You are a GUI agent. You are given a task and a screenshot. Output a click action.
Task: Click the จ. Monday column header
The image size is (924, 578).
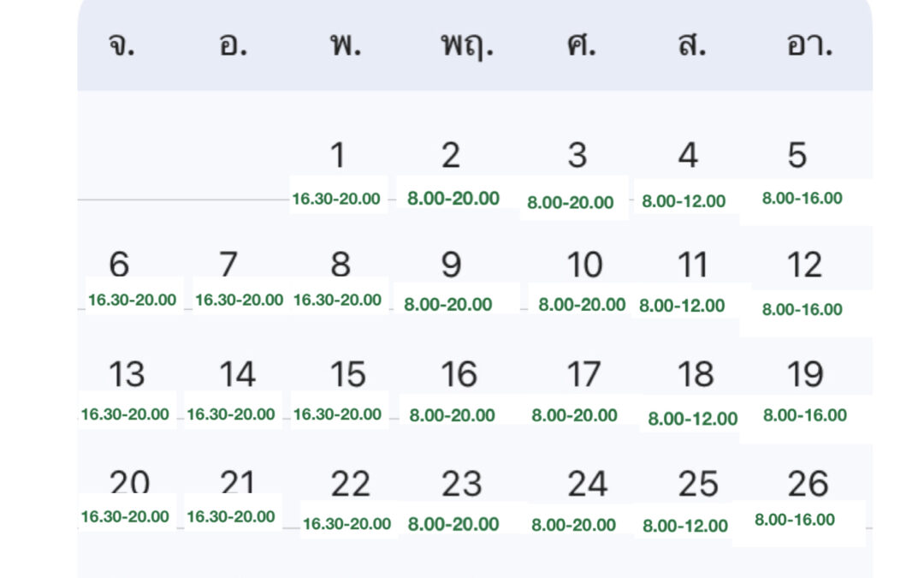122,46
